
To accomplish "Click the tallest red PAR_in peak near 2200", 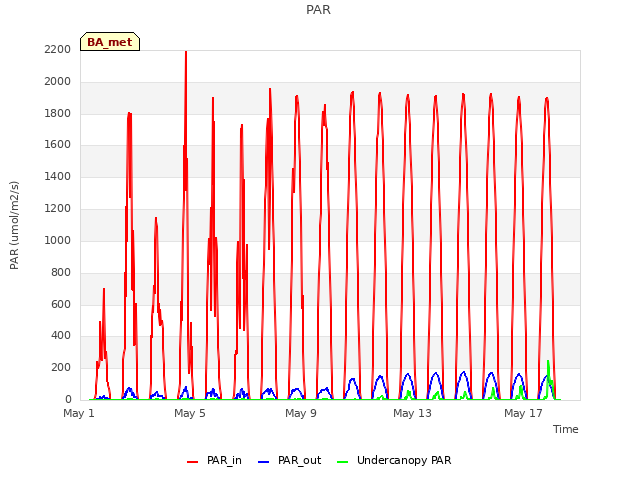I will click(186, 53).
